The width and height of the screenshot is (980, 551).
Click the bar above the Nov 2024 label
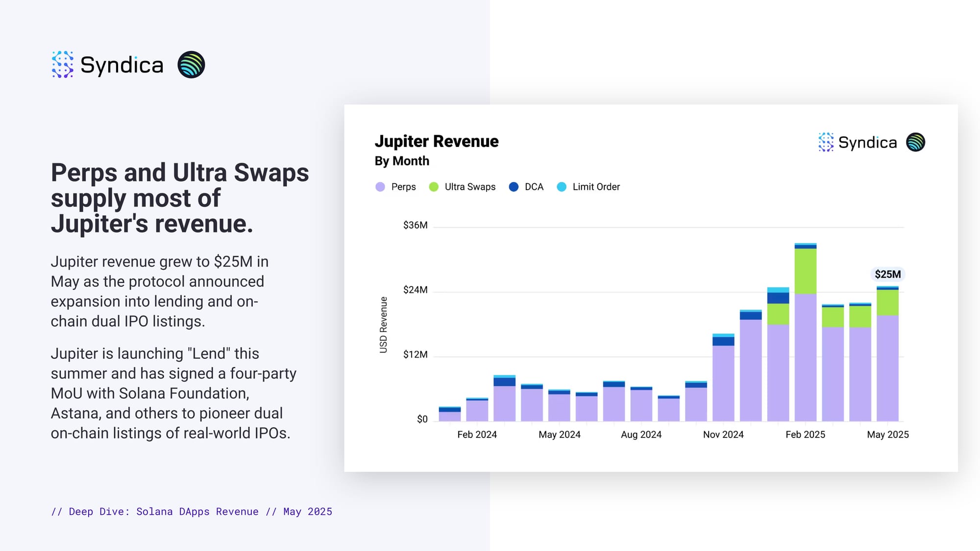tap(723, 378)
